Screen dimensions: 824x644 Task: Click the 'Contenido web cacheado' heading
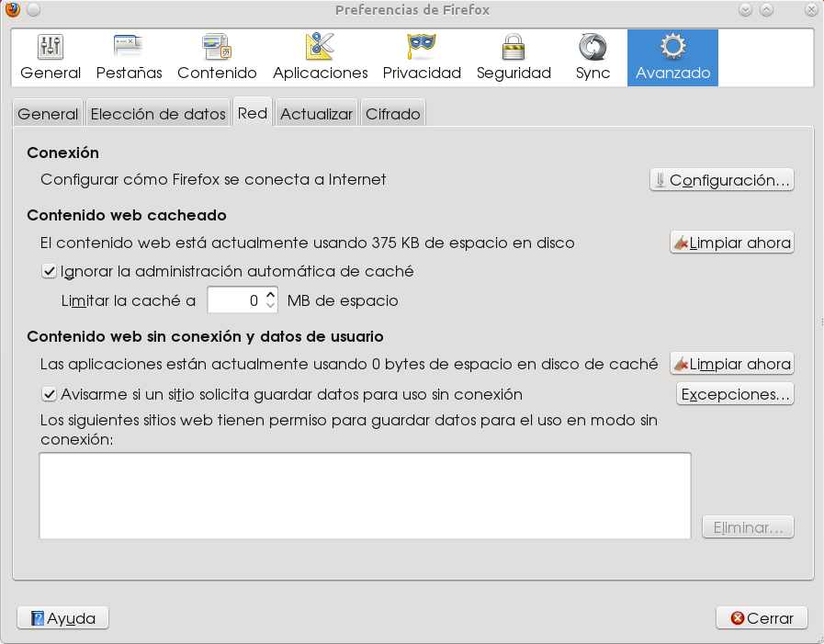coord(127,216)
